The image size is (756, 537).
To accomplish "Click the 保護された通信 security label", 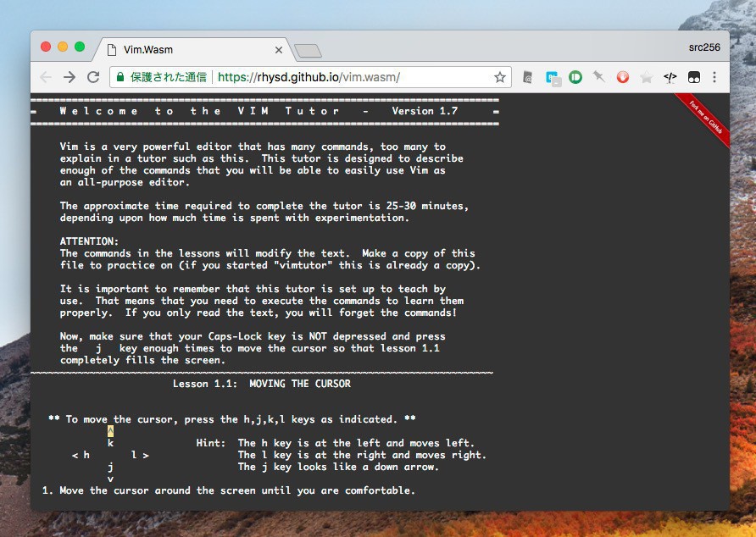I will point(169,77).
